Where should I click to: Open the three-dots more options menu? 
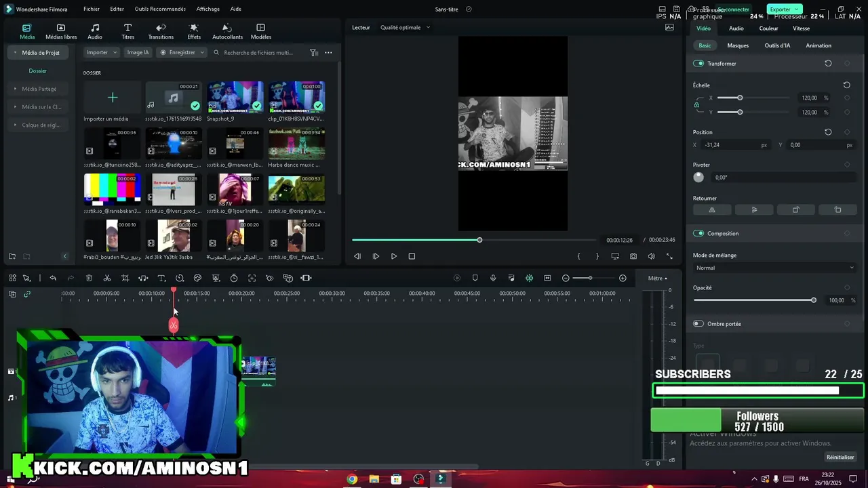[328, 52]
